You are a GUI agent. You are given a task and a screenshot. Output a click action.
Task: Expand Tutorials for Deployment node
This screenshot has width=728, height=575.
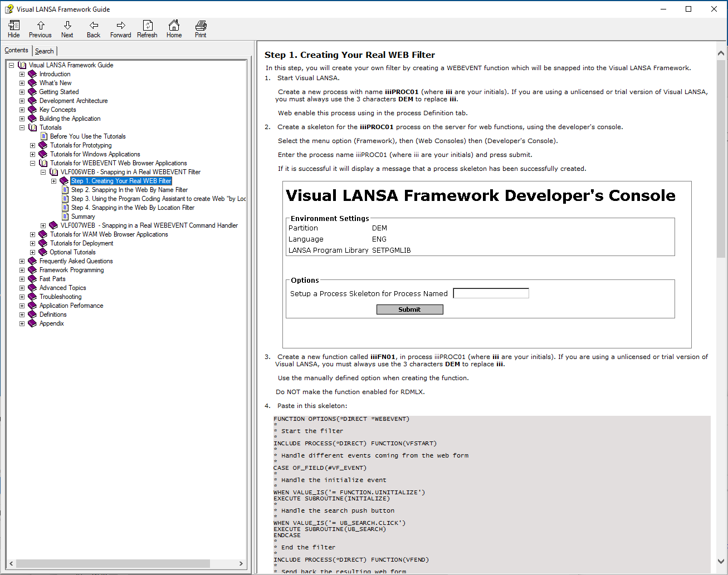point(33,243)
